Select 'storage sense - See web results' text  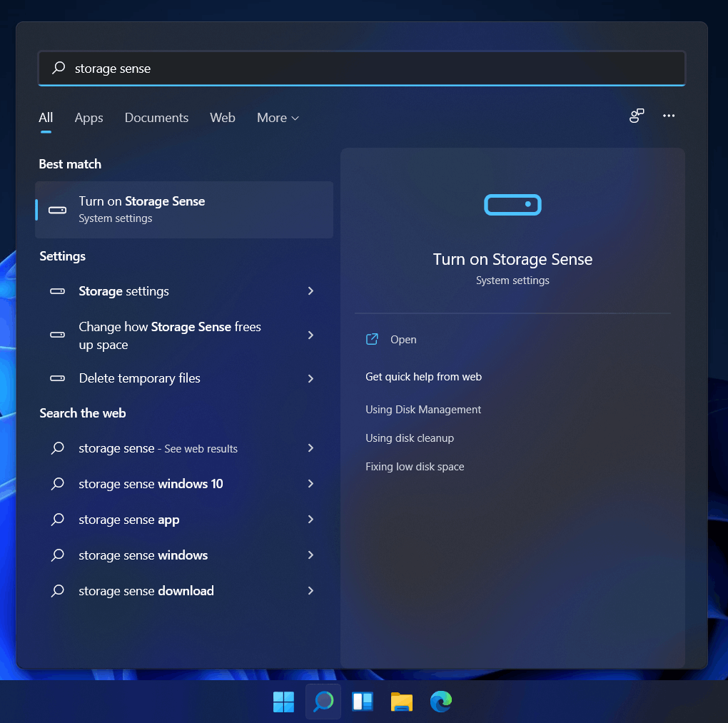(158, 448)
